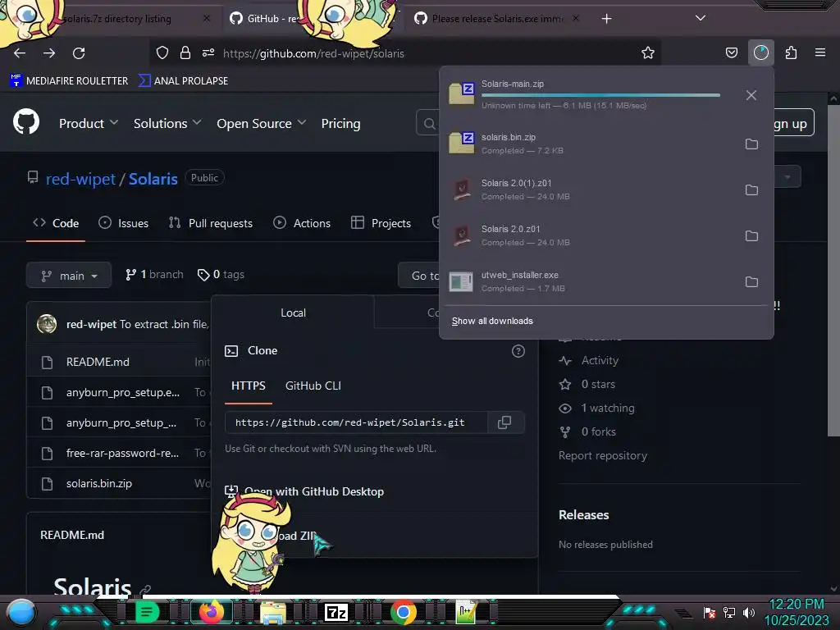Open the Projects tab

(x=381, y=223)
